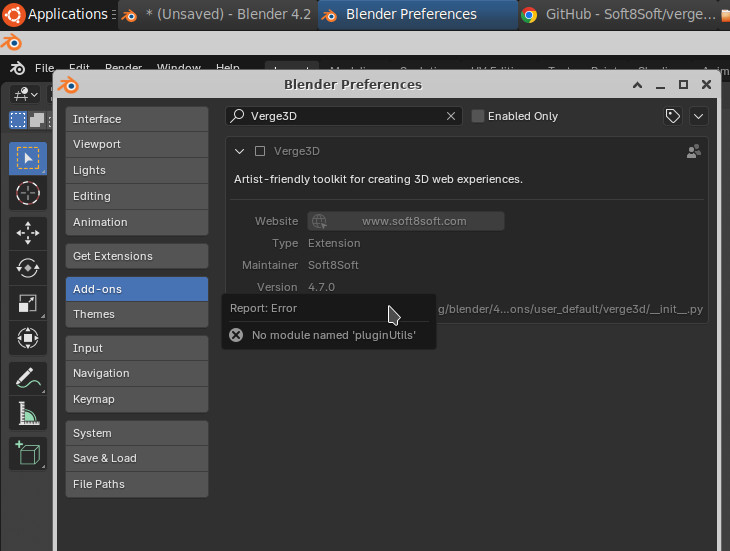Select the Rotate tool

coord(28,268)
